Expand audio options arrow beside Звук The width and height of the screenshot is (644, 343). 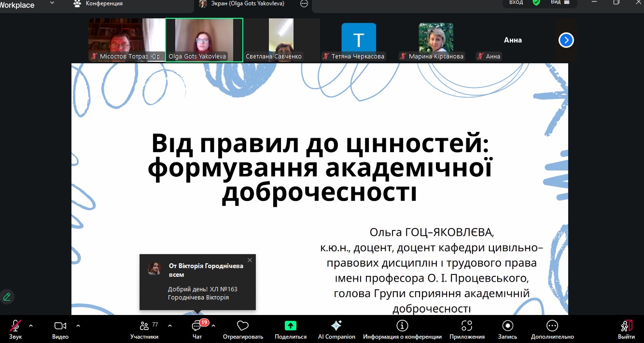click(x=31, y=326)
